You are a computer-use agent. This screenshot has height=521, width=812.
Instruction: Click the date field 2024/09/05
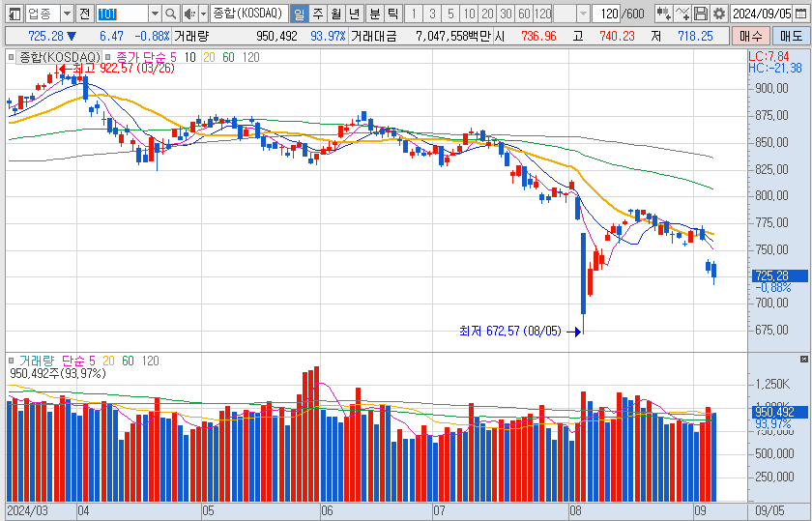(x=762, y=14)
